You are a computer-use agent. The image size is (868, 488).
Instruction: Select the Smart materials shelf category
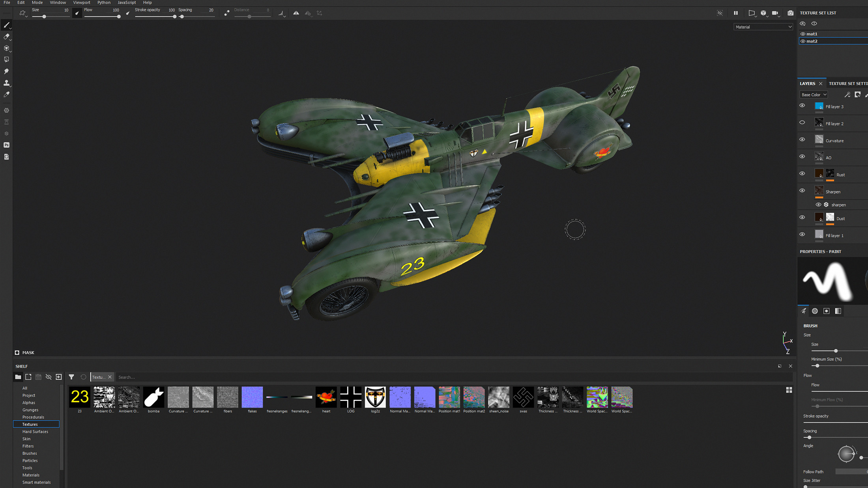(x=36, y=482)
